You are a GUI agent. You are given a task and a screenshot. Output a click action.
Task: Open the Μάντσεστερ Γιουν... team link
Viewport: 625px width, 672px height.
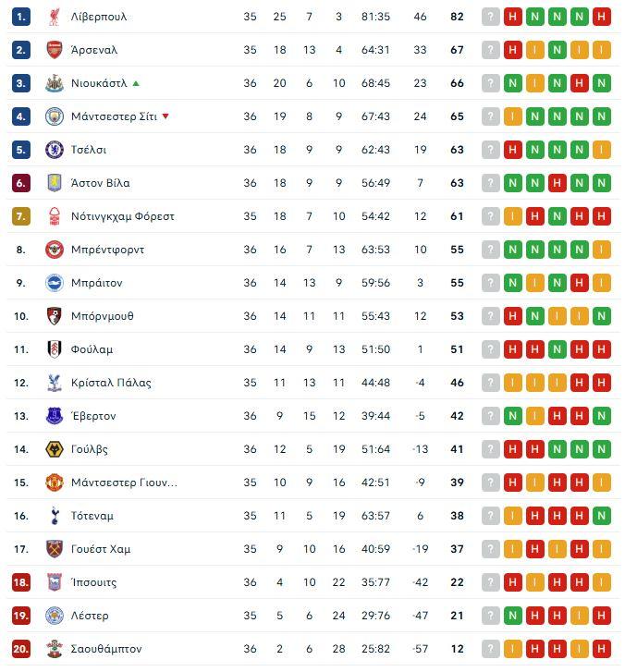click(124, 483)
